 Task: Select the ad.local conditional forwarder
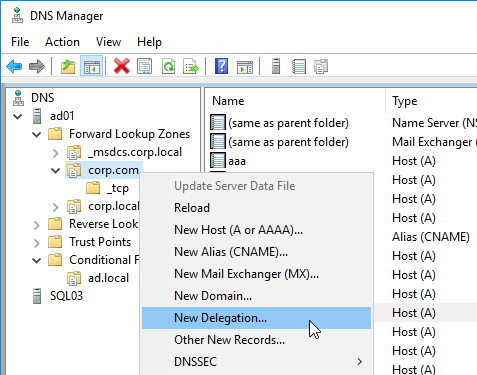(x=108, y=278)
